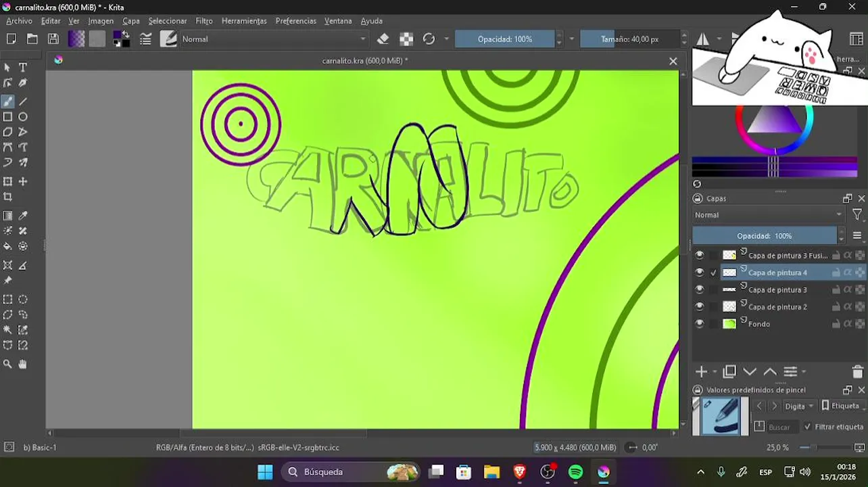Click the Buscar preset search field
Screen dimensions: 868x487
[x=783, y=427]
